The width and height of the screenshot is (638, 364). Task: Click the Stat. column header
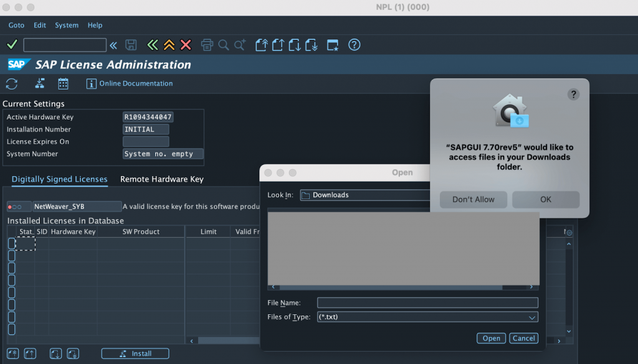click(x=26, y=231)
